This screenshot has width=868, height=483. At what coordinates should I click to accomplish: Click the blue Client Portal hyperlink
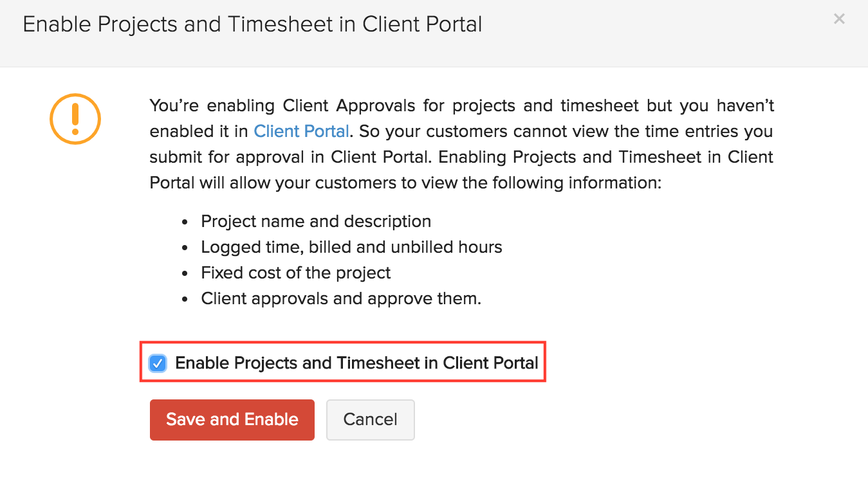click(301, 131)
